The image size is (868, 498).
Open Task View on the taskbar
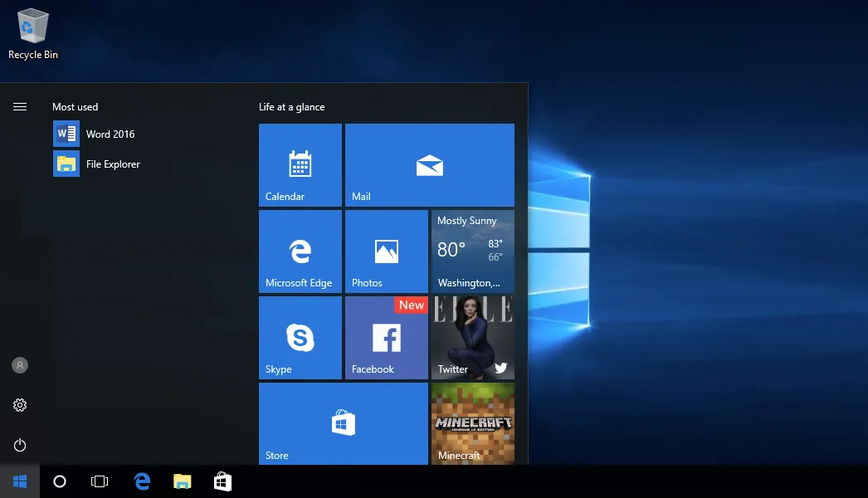coord(100,481)
